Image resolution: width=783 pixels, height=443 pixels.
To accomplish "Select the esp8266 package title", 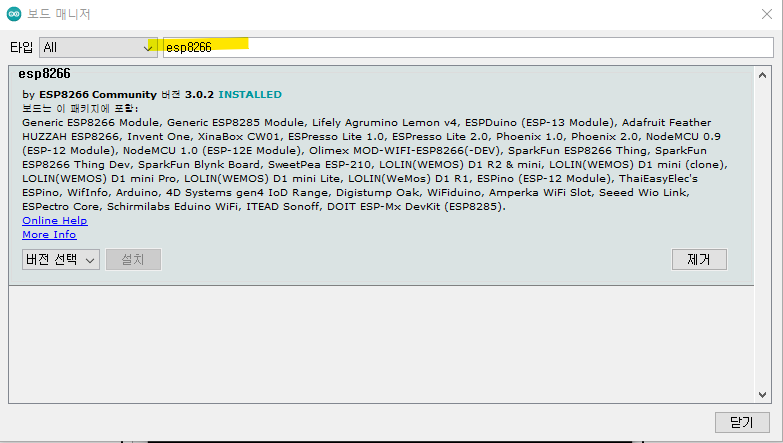I will [44, 74].
